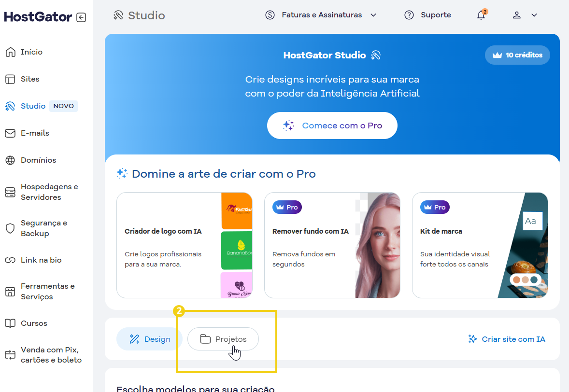
Task: Click the Suporte link text
Action: pyautogui.click(x=436, y=15)
